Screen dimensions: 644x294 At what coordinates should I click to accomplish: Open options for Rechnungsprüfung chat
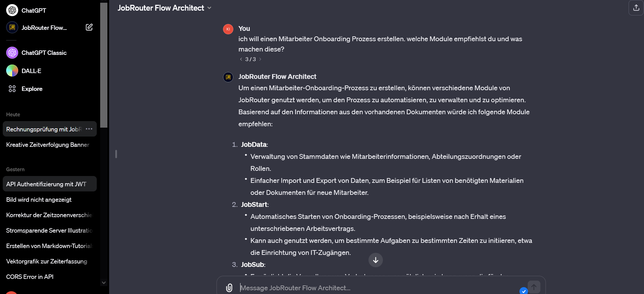(x=89, y=129)
